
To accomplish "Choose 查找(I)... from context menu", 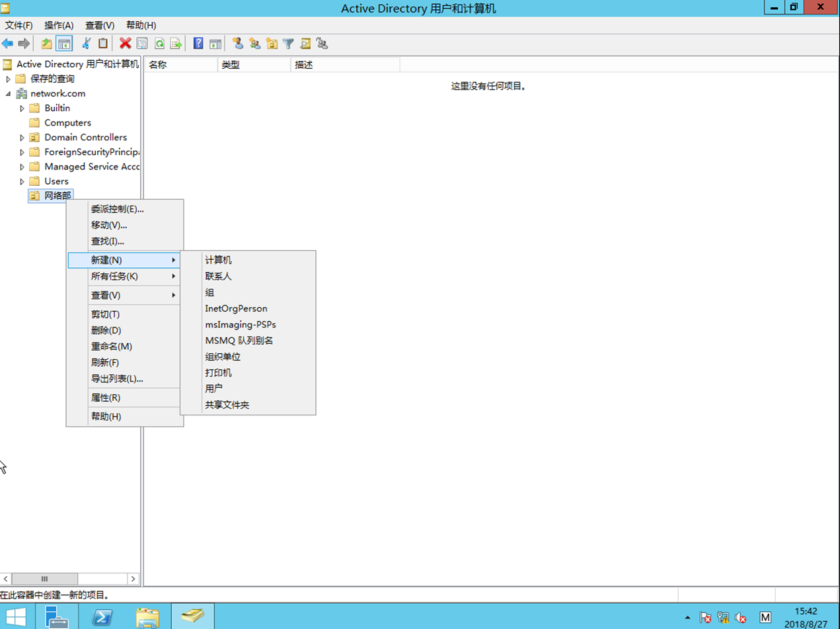I will point(124,241).
